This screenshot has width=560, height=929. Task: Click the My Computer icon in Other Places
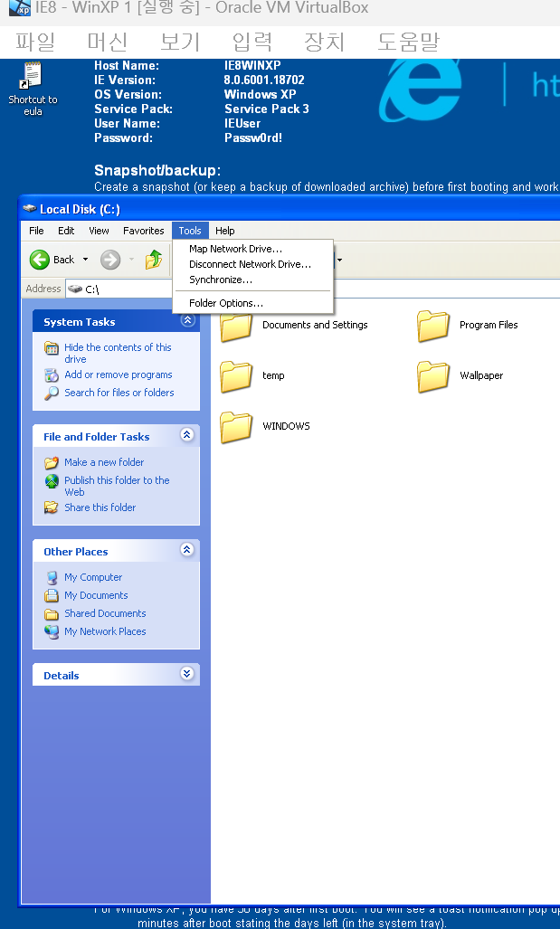[52, 578]
